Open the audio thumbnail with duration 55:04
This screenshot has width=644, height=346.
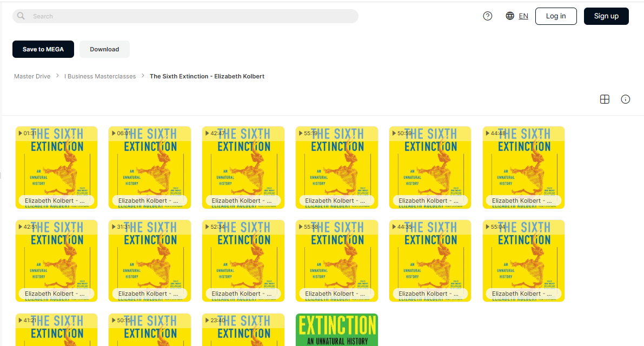pyautogui.click(x=523, y=261)
